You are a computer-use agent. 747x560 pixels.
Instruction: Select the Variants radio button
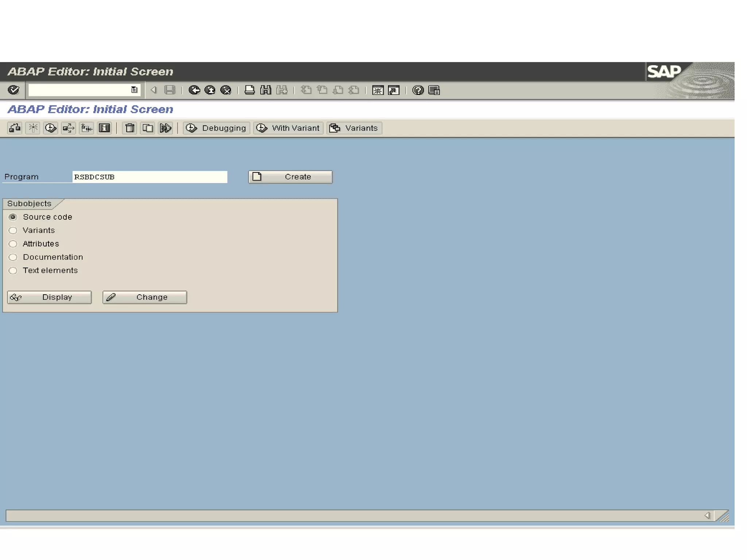coord(13,230)
